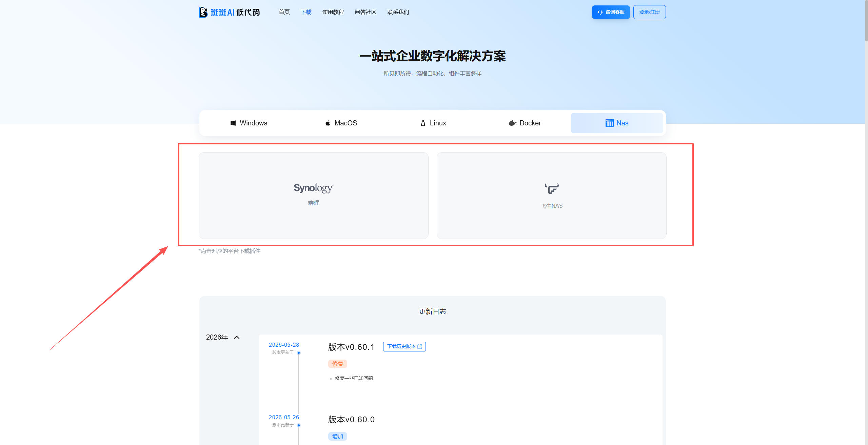Select the Nas tab

click(617, 123)
